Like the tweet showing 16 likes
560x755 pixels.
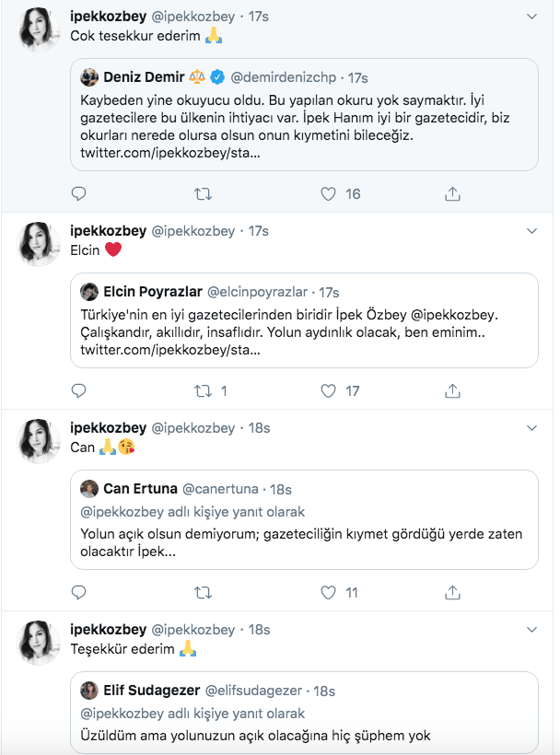coord(327,194)
